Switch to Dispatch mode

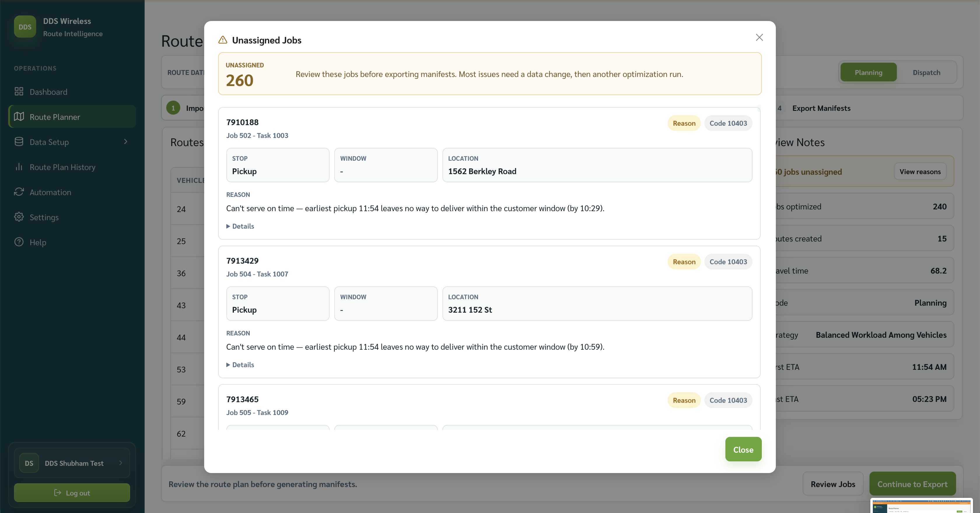(926, 72)
